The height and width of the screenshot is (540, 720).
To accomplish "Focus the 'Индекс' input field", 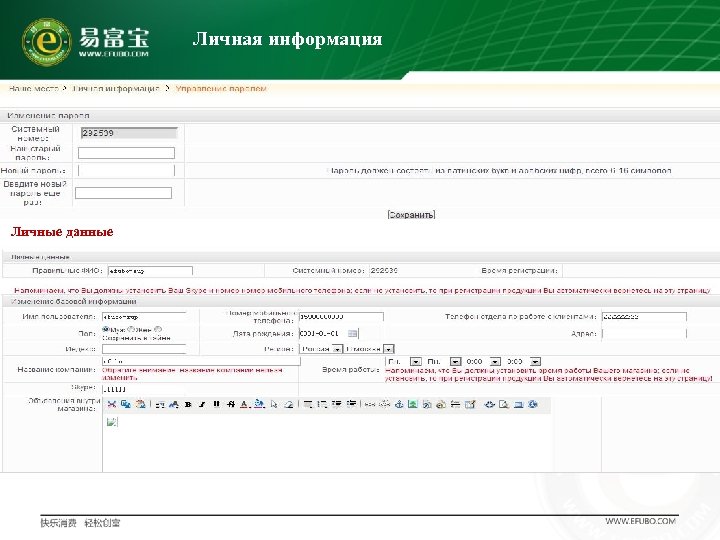I will (144, 349).
